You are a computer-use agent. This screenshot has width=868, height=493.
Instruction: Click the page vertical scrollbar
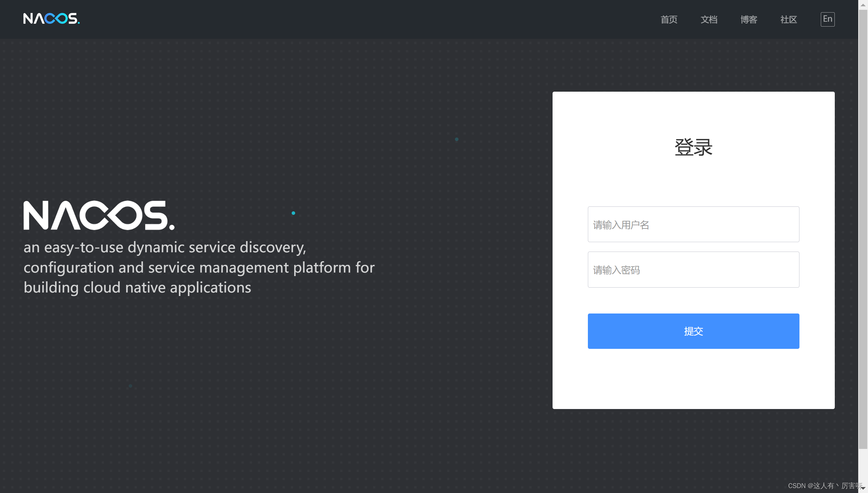(x=863, y=229)
